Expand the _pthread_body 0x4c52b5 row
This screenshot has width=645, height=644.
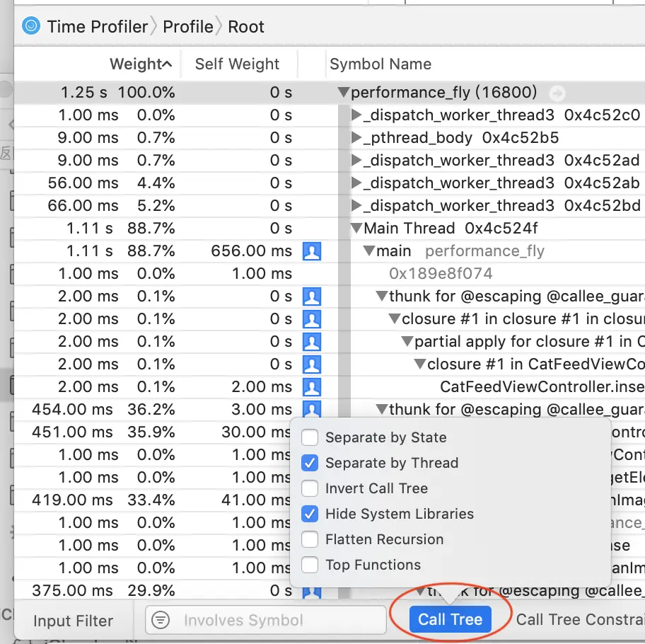tap(356, 137)
